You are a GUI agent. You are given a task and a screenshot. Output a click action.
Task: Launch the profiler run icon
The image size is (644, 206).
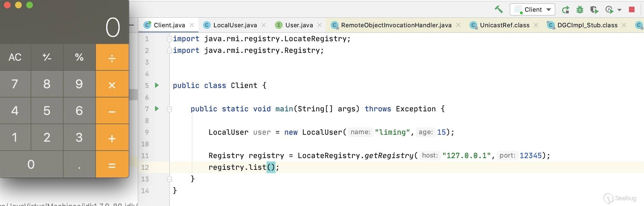click(x=609, y=10)
